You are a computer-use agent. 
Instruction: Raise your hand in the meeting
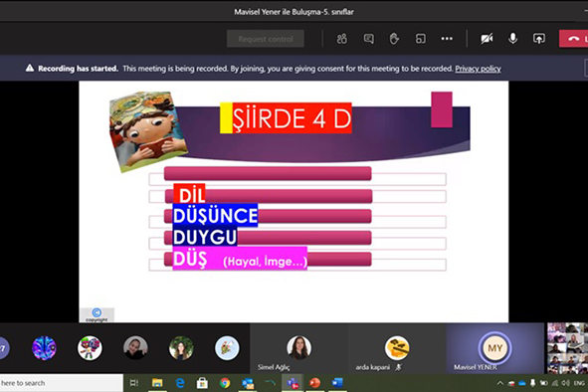[394, 39]
